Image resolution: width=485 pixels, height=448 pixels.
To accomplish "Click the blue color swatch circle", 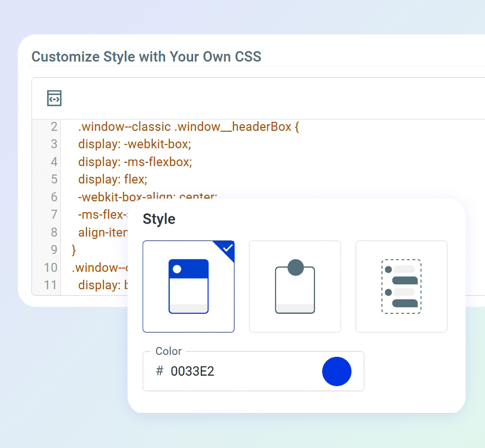I will pyautogui.click(x=337, y=371).
